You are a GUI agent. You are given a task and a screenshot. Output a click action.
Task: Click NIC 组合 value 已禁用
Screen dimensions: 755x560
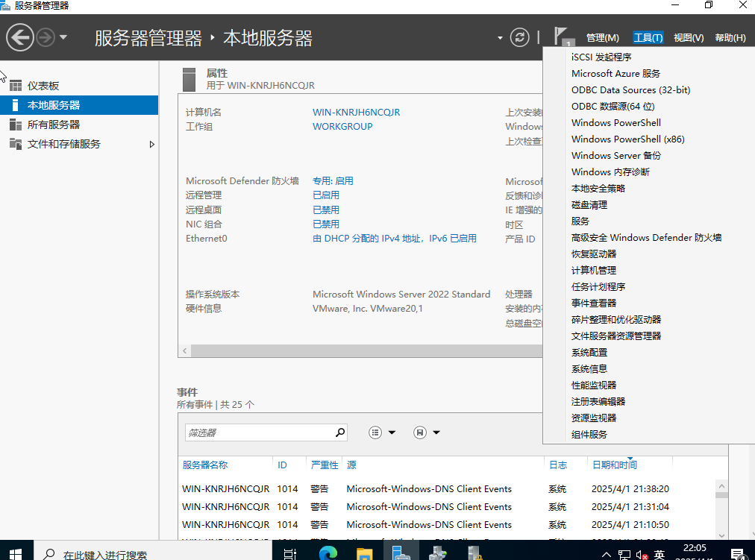326,224
